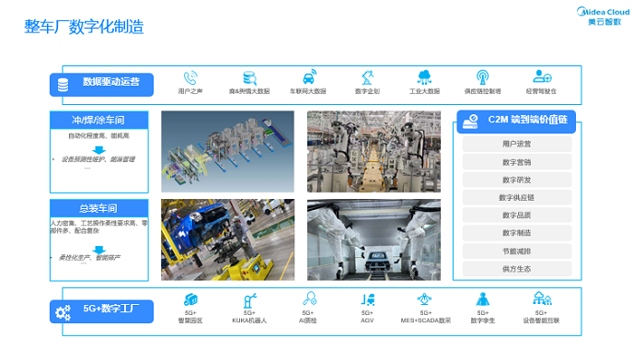Screen dimensions: 644x362
Task: Select the 5G+ 数字孪生 icon
Action: click(x=483, y=299)
